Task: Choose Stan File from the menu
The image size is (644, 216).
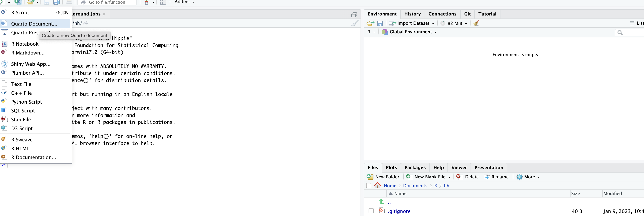Action: (35, 119)
